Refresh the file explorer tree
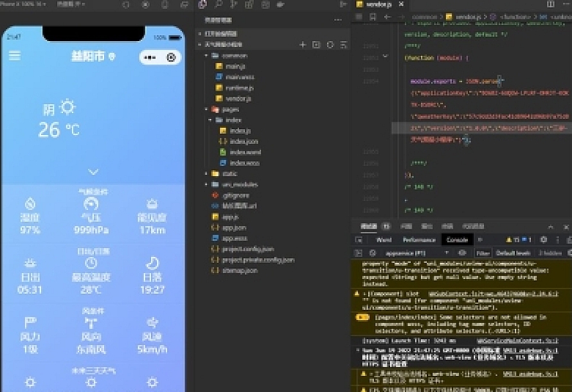 (x=330, y=45)
